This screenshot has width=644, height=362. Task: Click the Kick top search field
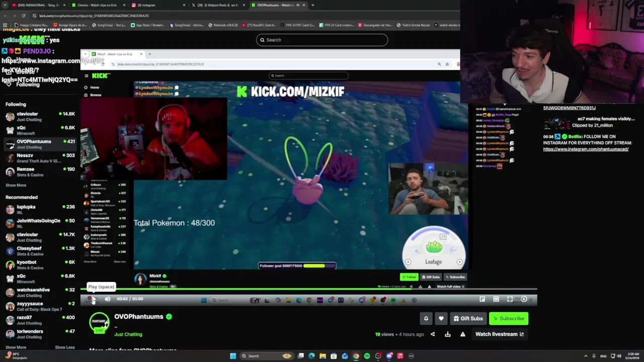322,40
